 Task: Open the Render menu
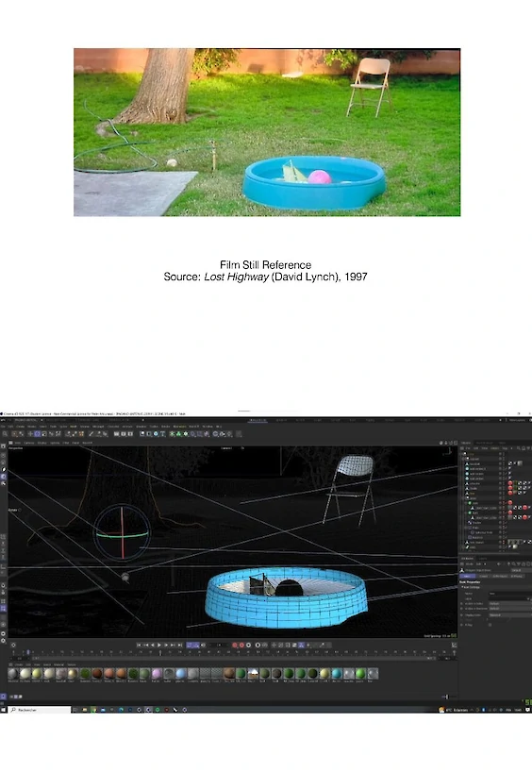[165, 426]
